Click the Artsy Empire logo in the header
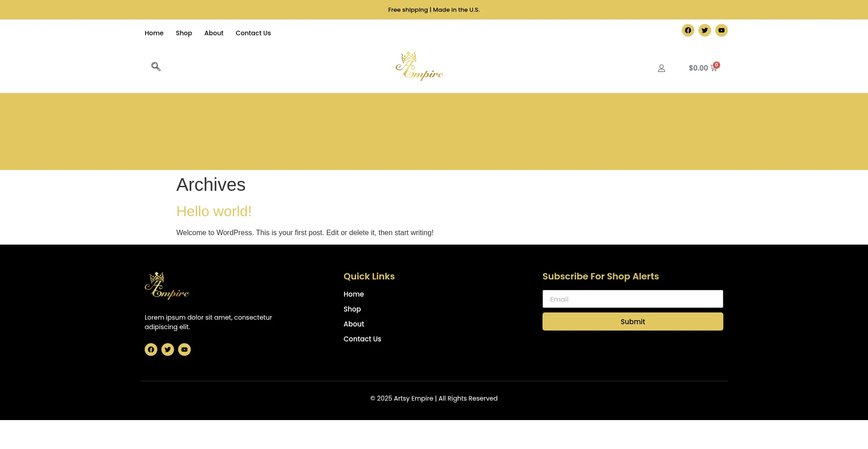This screenshot has height=449, width=868. [419, 66]
